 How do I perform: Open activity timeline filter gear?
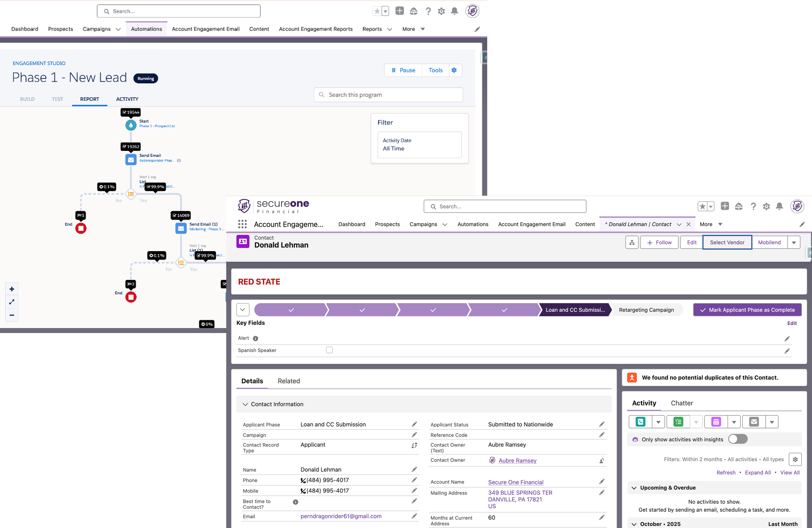tap(795, 459)
